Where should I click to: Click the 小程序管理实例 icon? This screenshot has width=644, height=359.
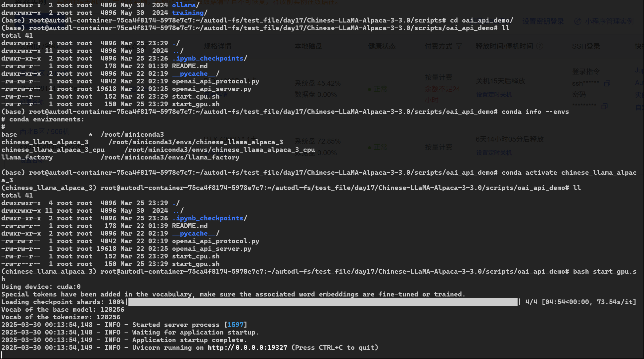click(578, 22)
